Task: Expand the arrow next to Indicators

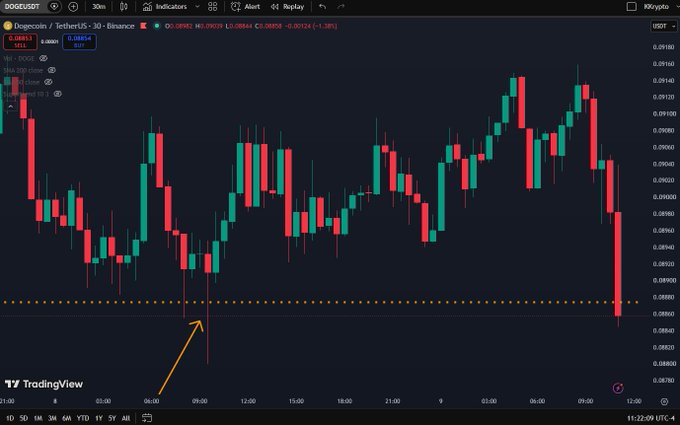Action: (x=197, y=7)
